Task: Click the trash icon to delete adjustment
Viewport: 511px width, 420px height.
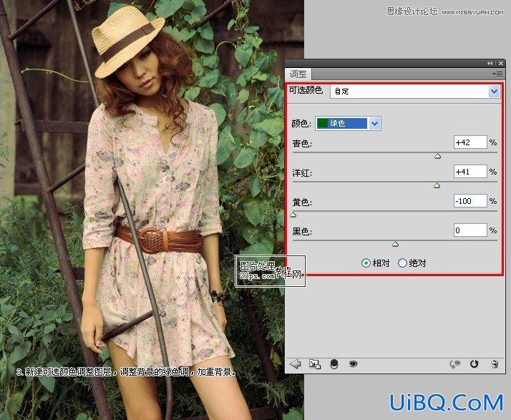Action: tap(495, 364)
